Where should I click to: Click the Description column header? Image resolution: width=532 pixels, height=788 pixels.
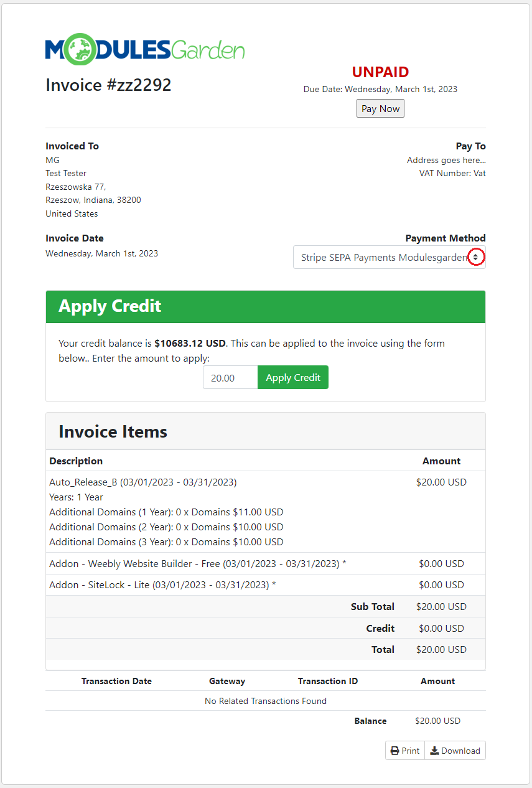[76, 461]
